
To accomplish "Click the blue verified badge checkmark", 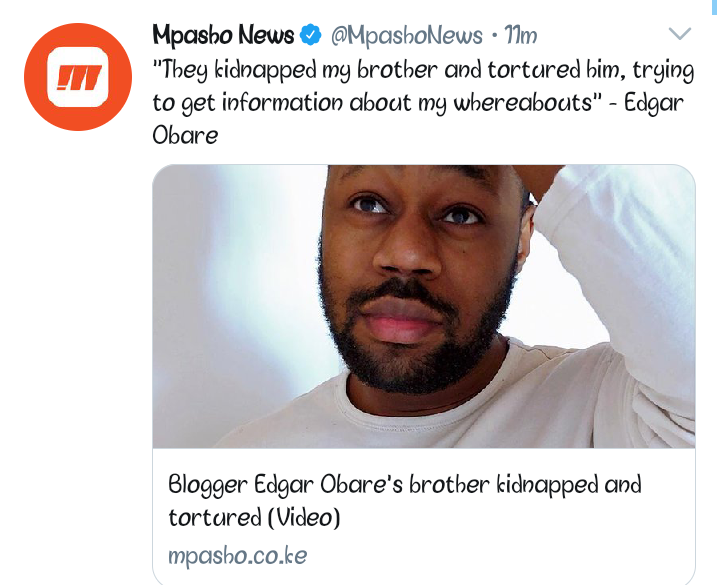I will point(310,35).
